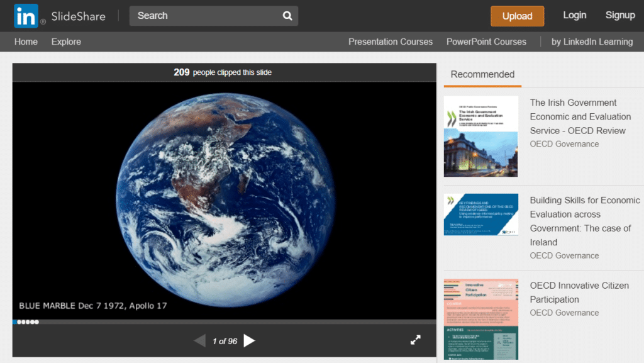Select the Recommended tab
Image resolution: width=644 pixels, height=363 pixels.
pyautogui.click(x=482, y=74)
